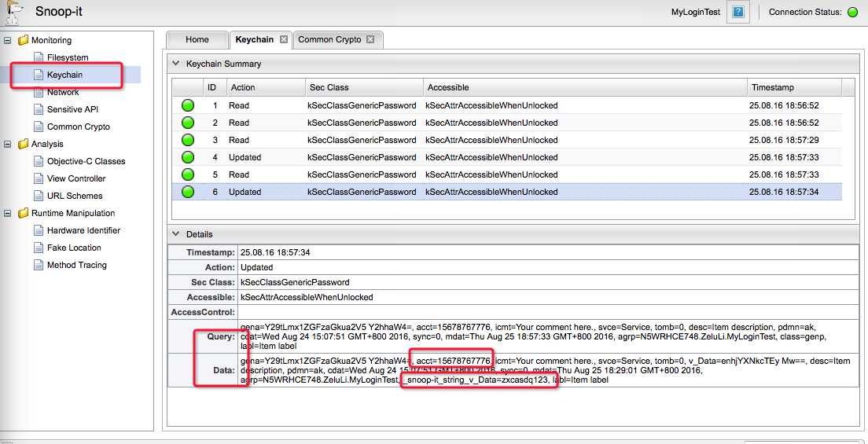Viewport: 868px width, 444px height.
Task: Click the empty AccessControl value field
Action: (x=548, y=312)
